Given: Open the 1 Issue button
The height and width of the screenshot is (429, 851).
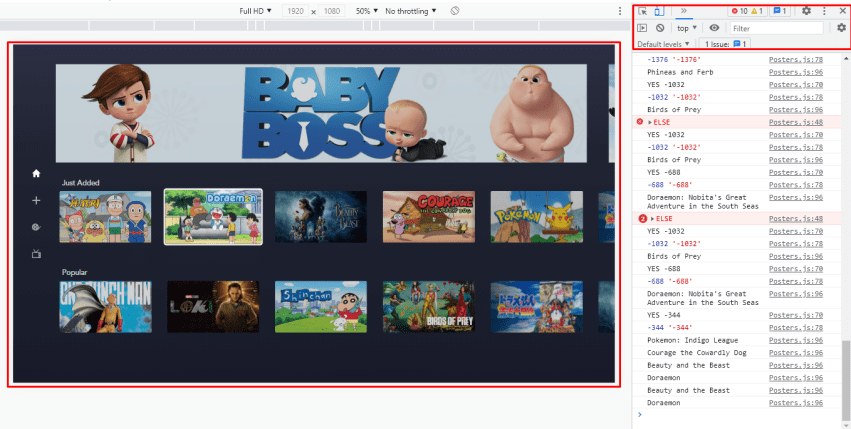Looking at the screenshot, I should click(725, 44).
